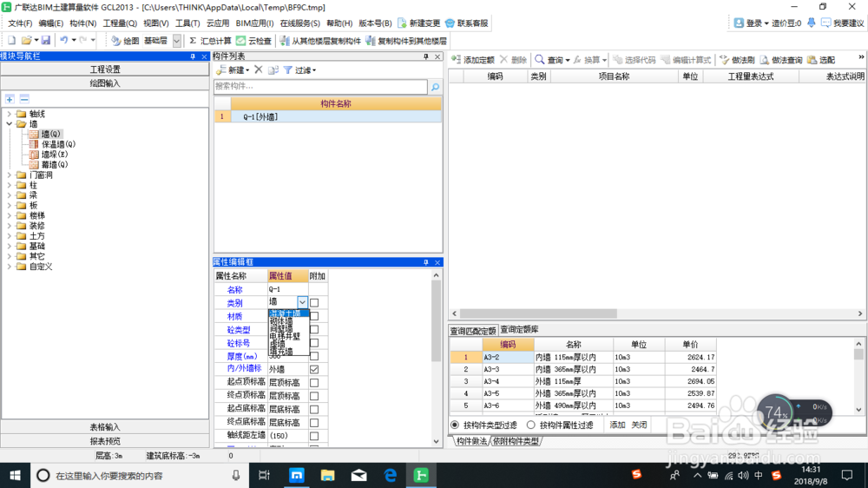Click the 查询 query magnifier icon
This screenshot has width=868, height=488.
(539, 60)
